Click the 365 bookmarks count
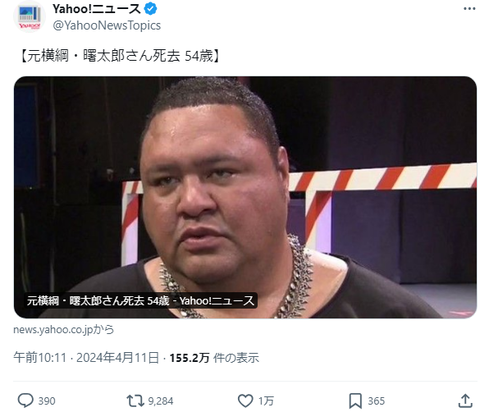 click(376, 401)
